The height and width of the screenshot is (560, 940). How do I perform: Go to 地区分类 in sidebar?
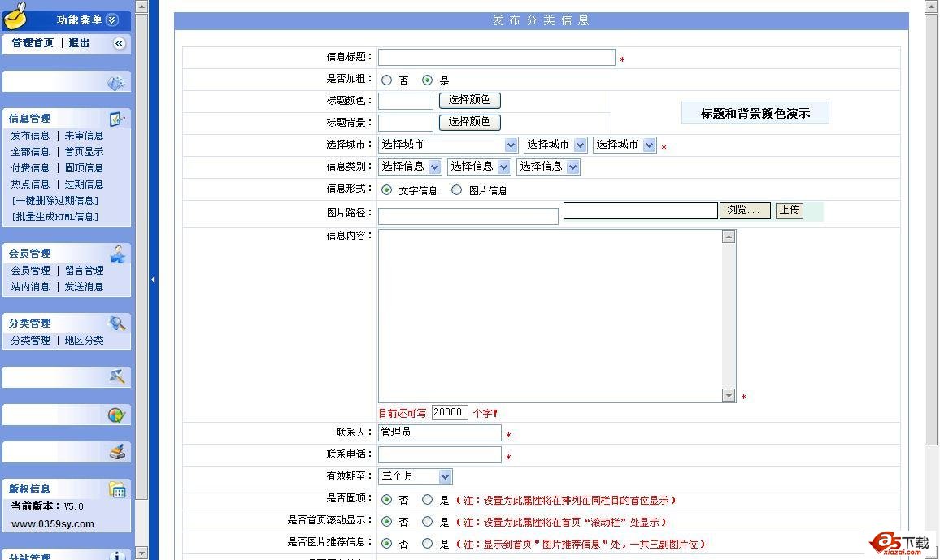coord(85,341)
